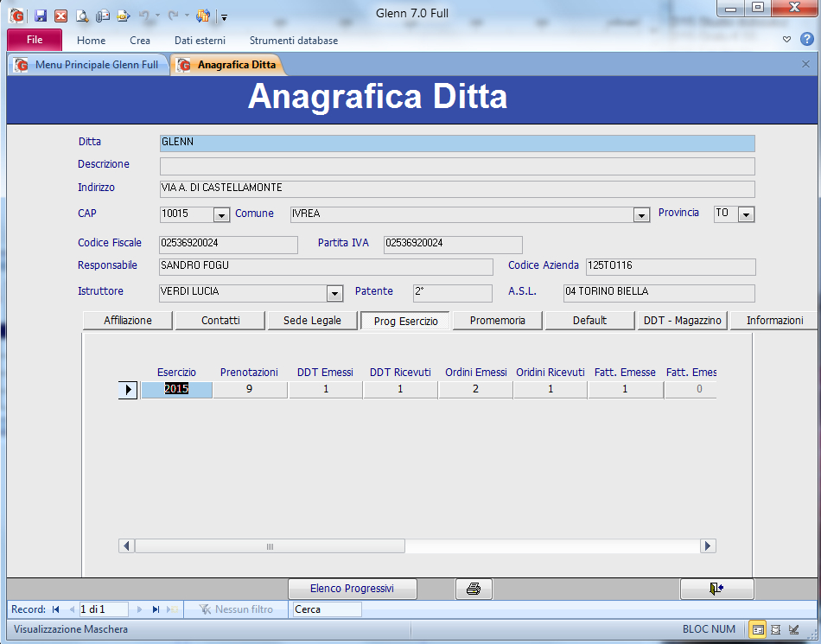Click the Responsabile field SANDRO FOGU
The width and height of the screenshot is (821, 644).
[326, 267]
